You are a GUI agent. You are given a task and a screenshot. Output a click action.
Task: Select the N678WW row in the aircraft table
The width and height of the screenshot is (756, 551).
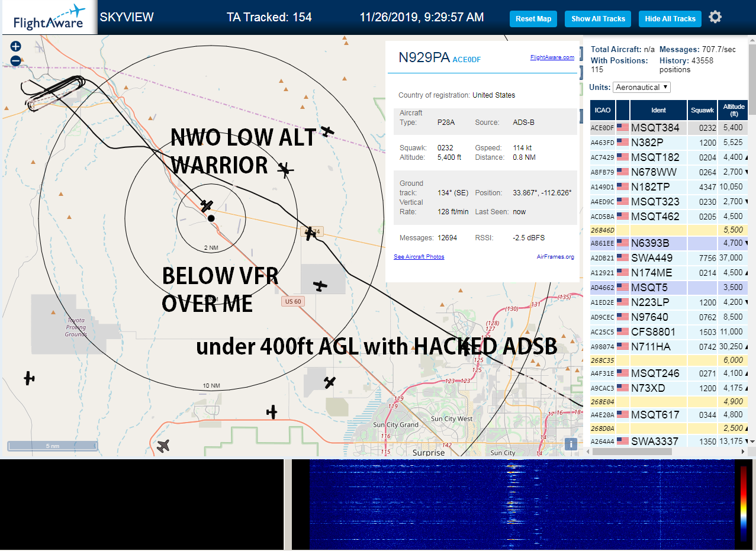point(669,172)
